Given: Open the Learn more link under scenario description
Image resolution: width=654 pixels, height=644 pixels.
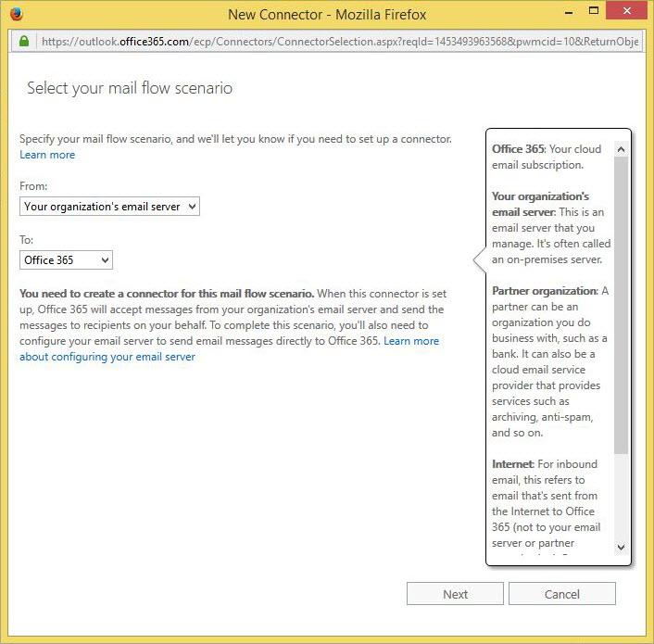Looking at the screenshot, I should (47, 155).
